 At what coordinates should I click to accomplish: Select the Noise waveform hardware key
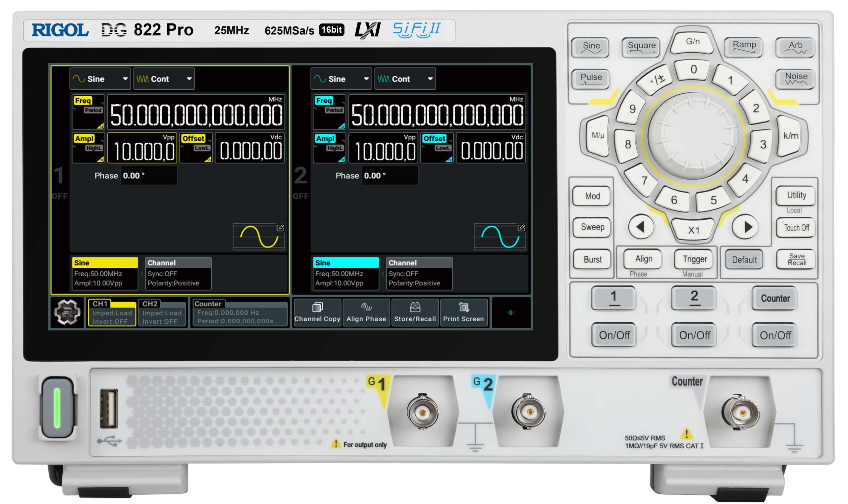tap(795, 79)
